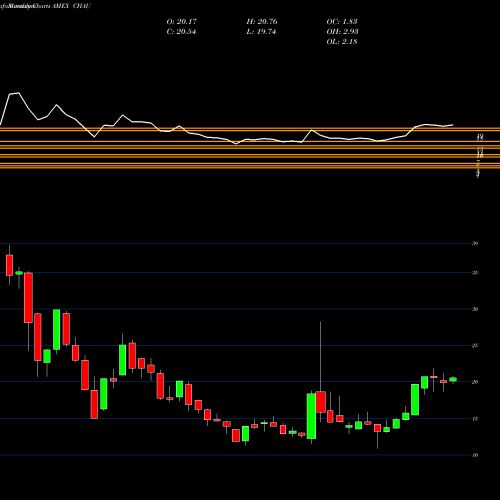This screenshot has height=500, width=500.
Task: Click the final green candle near 20
Action: coord(453,379)
